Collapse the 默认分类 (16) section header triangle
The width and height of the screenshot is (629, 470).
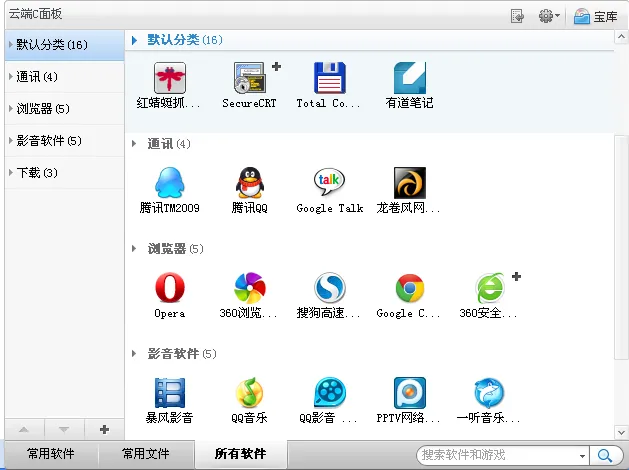tap(134, 40)
